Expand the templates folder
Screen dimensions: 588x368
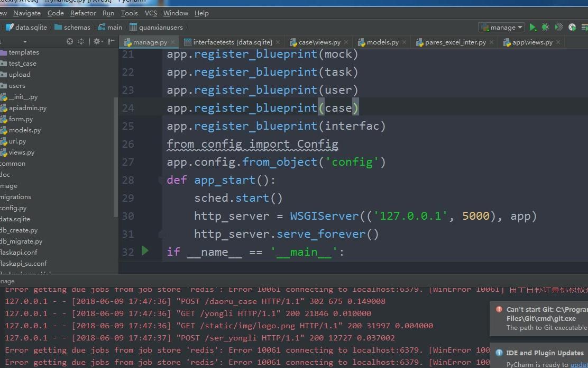pos(24,52)
